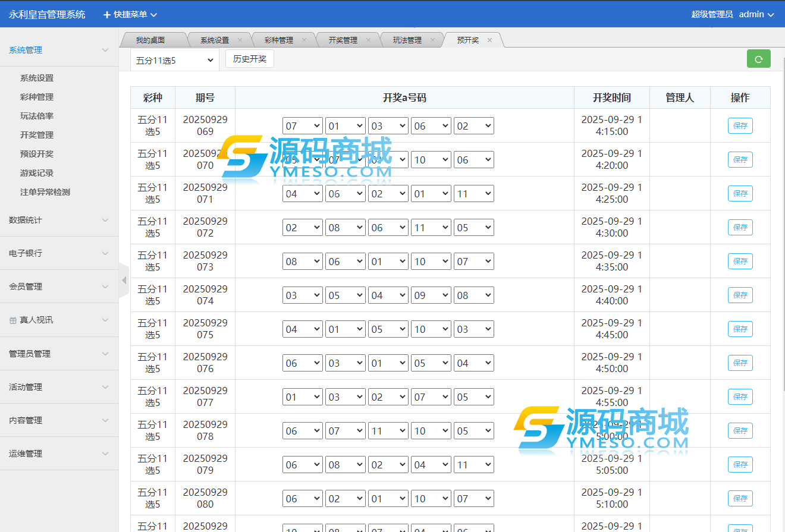
Task: Open the 五分11选5 lottery type dropdown
Action: click(x=174, y=60)
